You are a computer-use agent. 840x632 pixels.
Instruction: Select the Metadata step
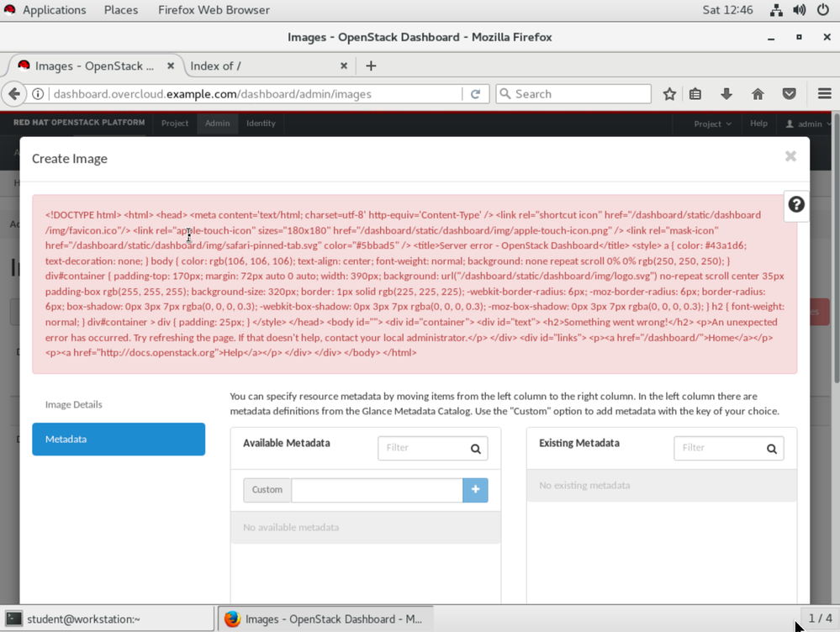point(119,440)
